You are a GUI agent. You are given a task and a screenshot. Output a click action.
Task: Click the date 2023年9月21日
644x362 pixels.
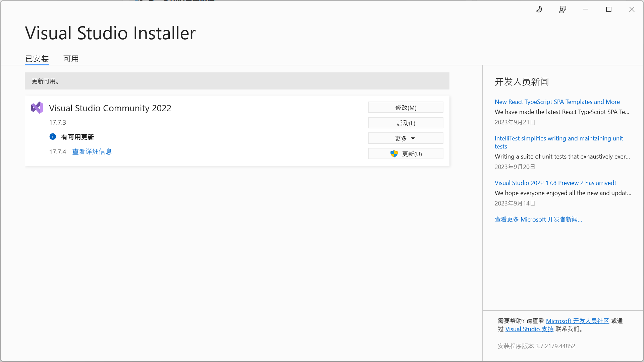[515, 122]
